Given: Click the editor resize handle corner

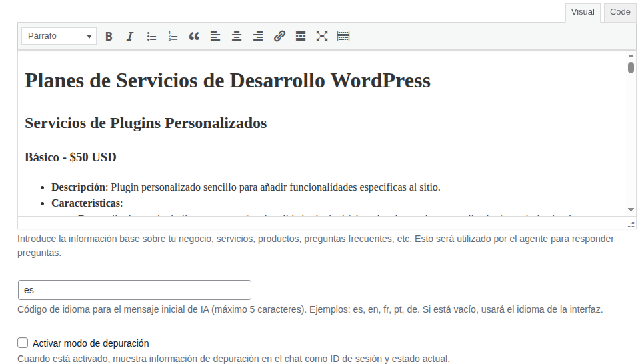Looking at the screenshot, I should coord(631,223).
